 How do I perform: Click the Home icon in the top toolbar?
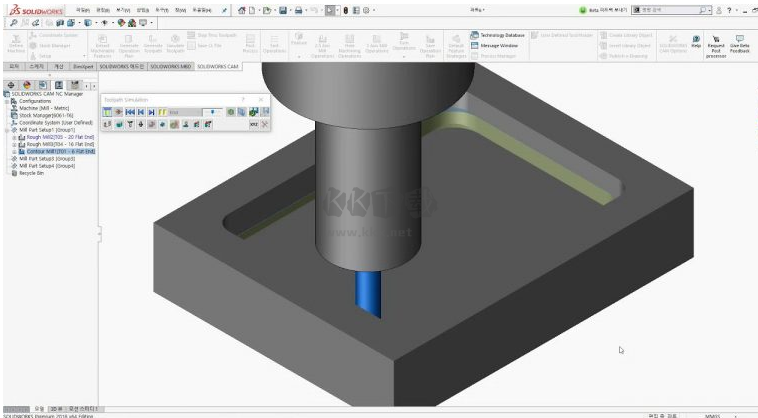242,9
